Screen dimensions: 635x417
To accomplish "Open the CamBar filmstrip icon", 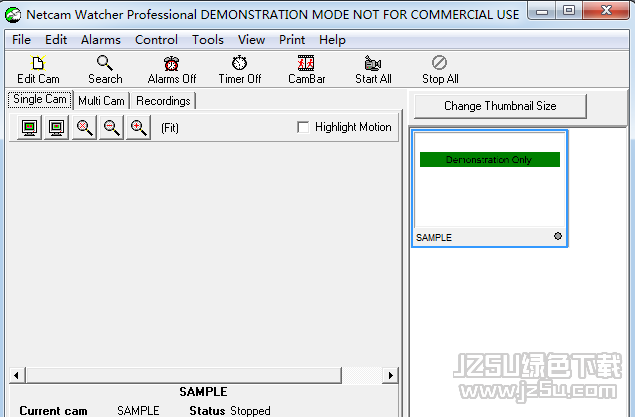I will click(306, 63).
